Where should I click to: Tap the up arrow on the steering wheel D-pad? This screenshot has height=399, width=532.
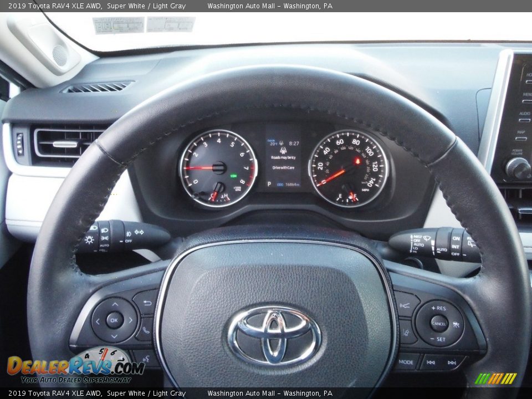[x=115, y=304]
